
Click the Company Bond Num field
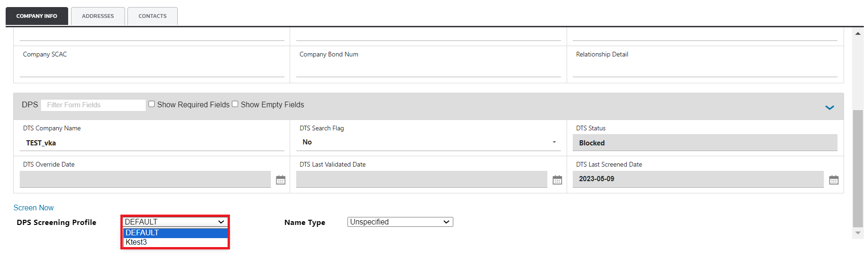click(x=428, y=69)
